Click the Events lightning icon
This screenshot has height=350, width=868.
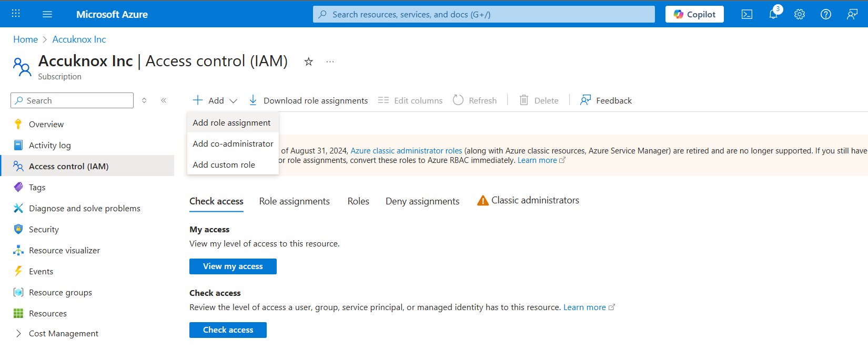tap(18, 271)
